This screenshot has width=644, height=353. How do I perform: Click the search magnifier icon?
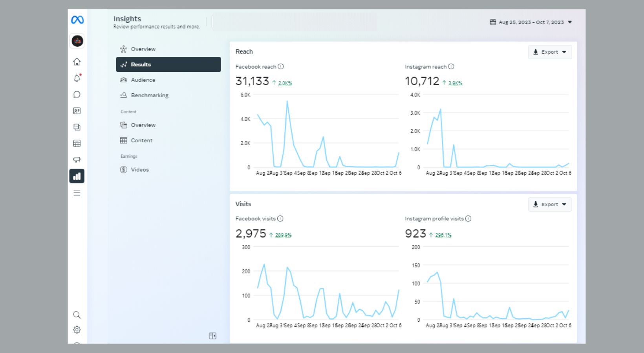[77, 315]
